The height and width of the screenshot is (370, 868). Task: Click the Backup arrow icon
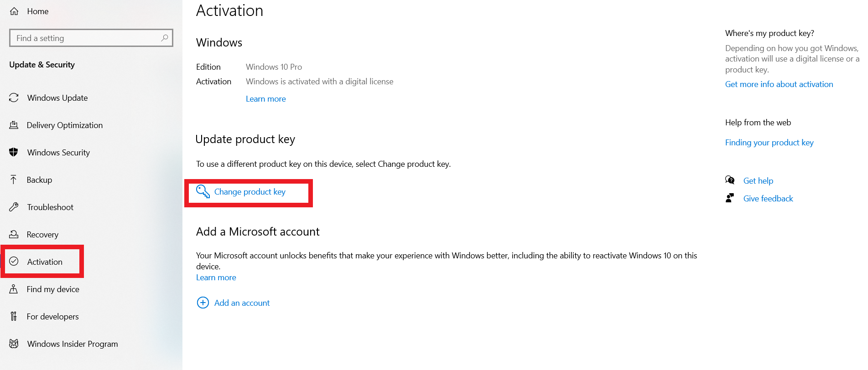[x=14, y=180]
